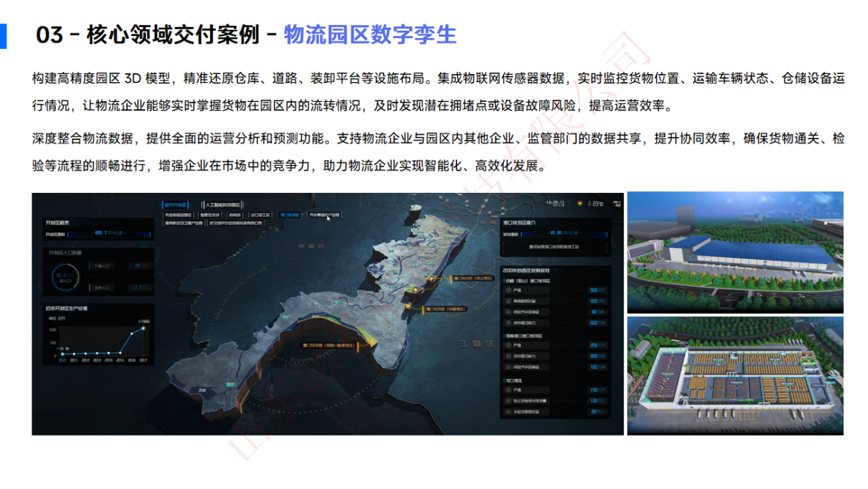Image resolution: width=868 pixels, height=489 pixels.
Task: Click the 03 - 核心领域交付案例 heading
Action: pos(148,35)
